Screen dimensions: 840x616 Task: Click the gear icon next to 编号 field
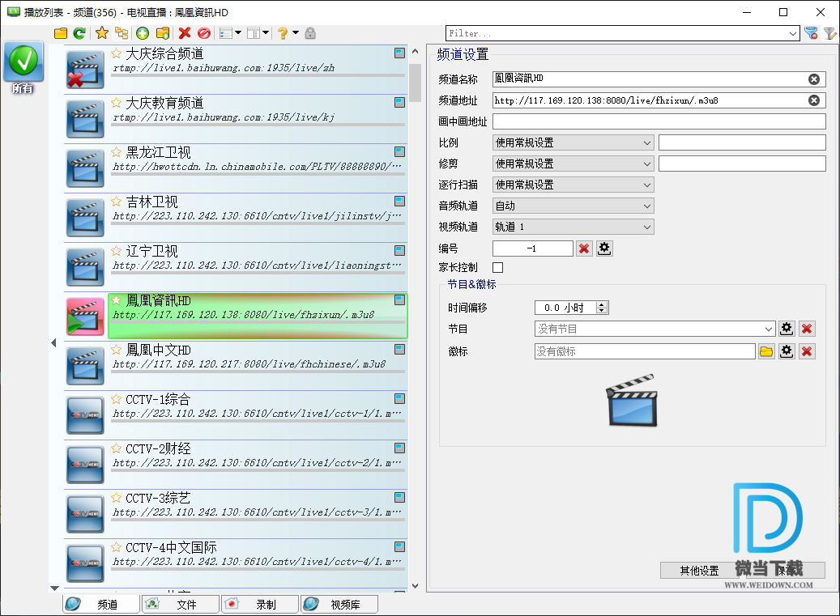[604, 249]
